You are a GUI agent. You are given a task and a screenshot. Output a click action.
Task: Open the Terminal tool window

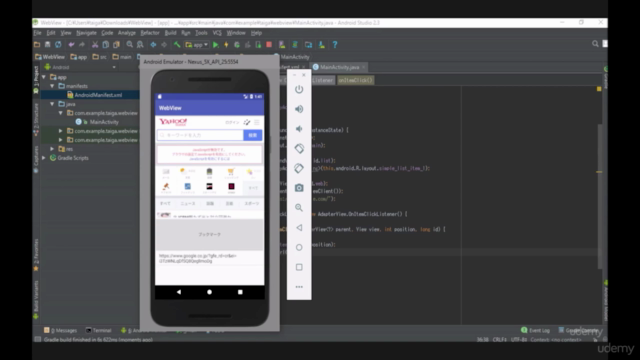(x=98, y=330)
